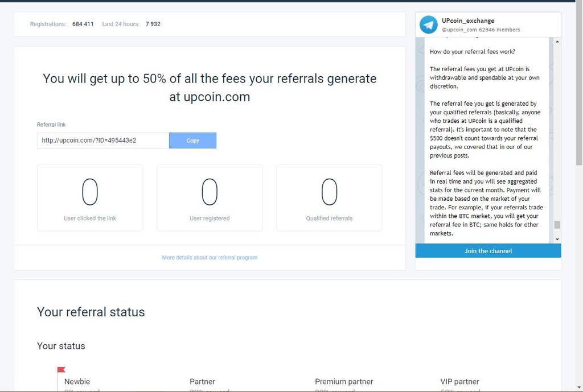Choose the Premium partner status level

(344, 382)
